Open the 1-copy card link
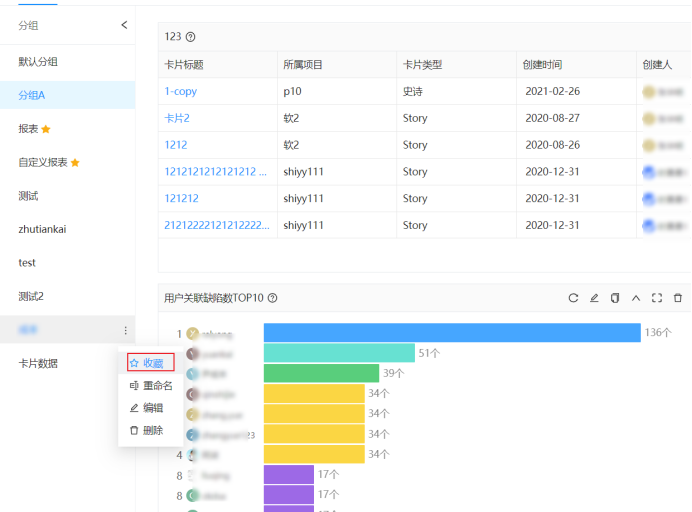Image resolution: width=692 pixels, height=512 pixels. click(x=181, y=91)
